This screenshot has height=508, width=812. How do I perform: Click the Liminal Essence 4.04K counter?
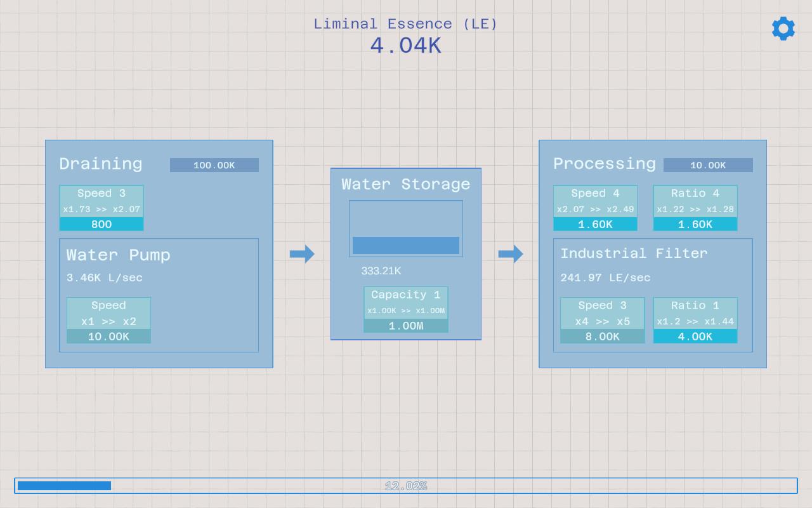point(406,46)
